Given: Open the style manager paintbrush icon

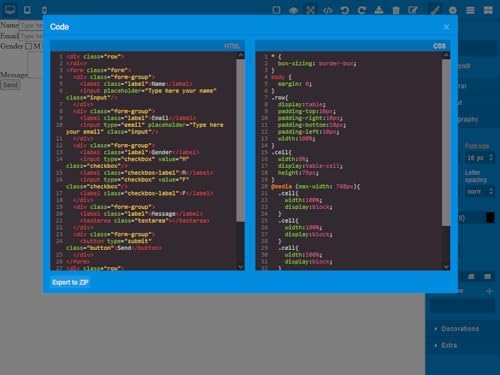Looking at the screenshot, I should [x=435, y=10].
